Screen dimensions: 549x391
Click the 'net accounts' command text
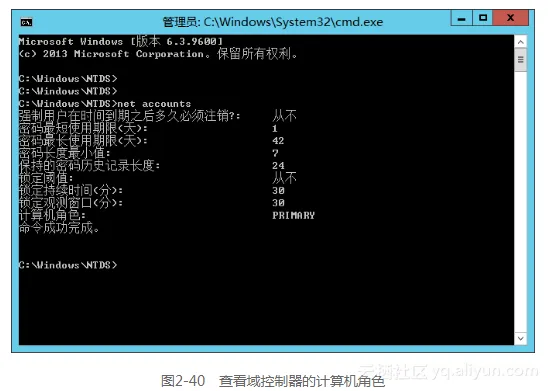154,104
